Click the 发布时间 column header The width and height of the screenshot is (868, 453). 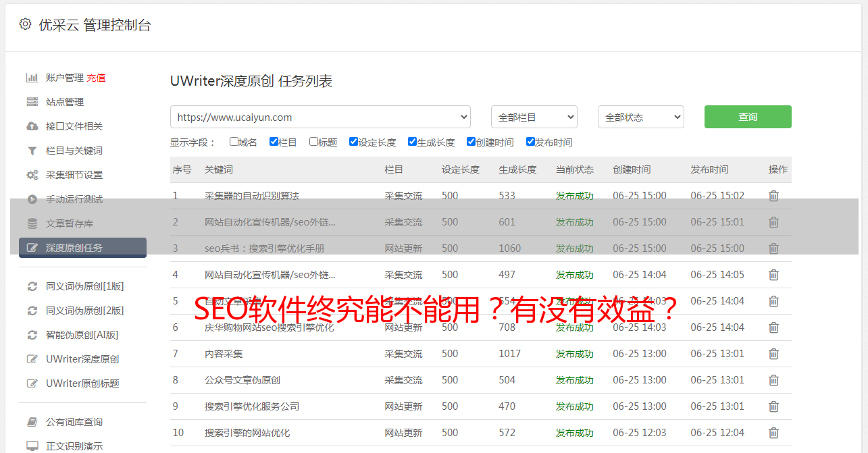coord(709,169)
